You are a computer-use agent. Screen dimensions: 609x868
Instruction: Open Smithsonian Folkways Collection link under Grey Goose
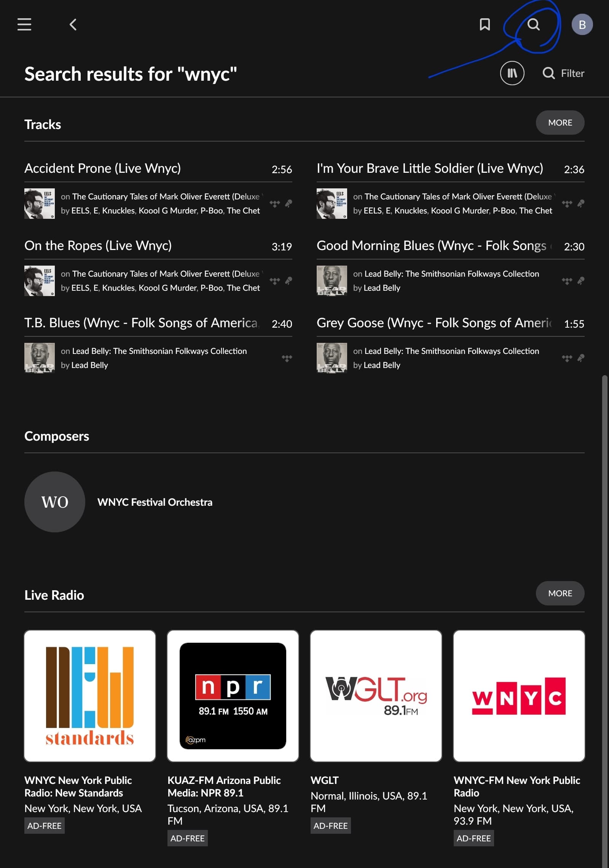(452, 351)
